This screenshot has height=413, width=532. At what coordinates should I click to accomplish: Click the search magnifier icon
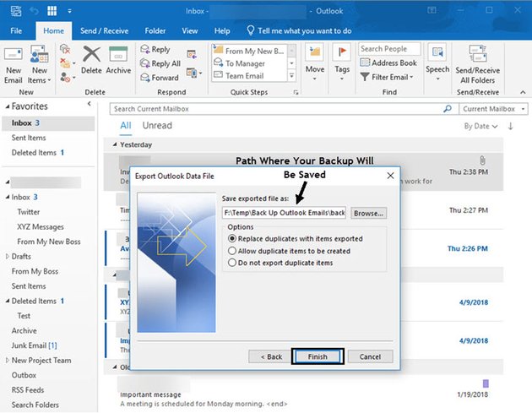point(448,109)
